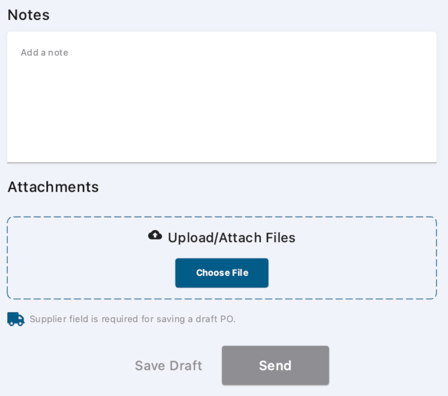The width and height of the screenshot is (448, 396).
Task: Click the Add a note placeholder text
Action: 44,53
